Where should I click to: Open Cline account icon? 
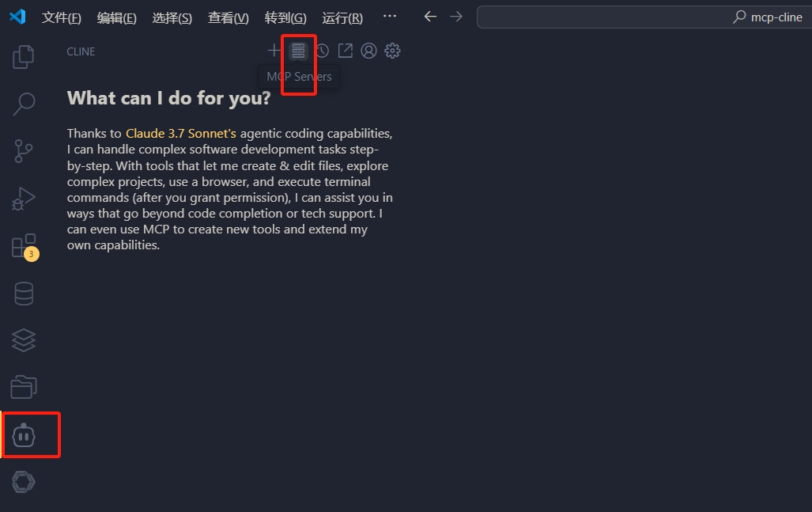[368, 51]
